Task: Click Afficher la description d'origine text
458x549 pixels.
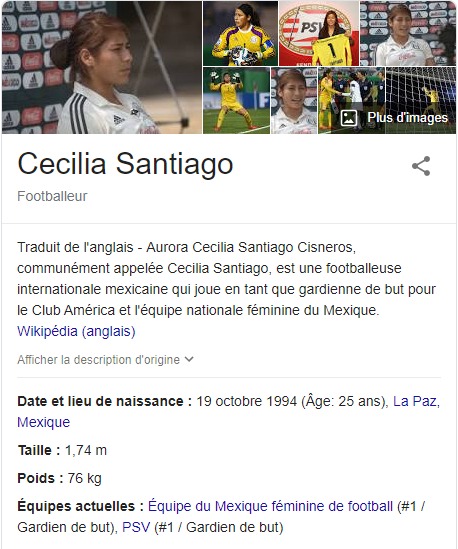Action: (x=98, y=360)
